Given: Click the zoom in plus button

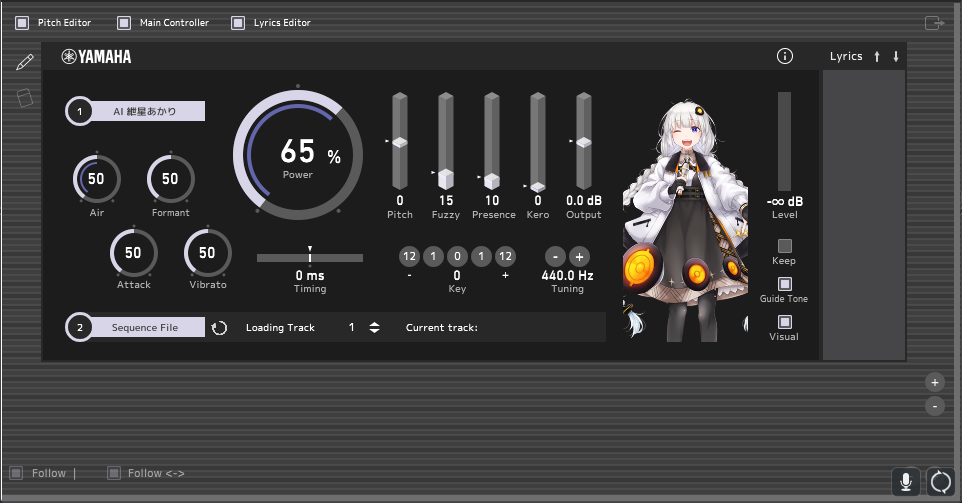Looking at the screenshot, I should pos(934,382).
